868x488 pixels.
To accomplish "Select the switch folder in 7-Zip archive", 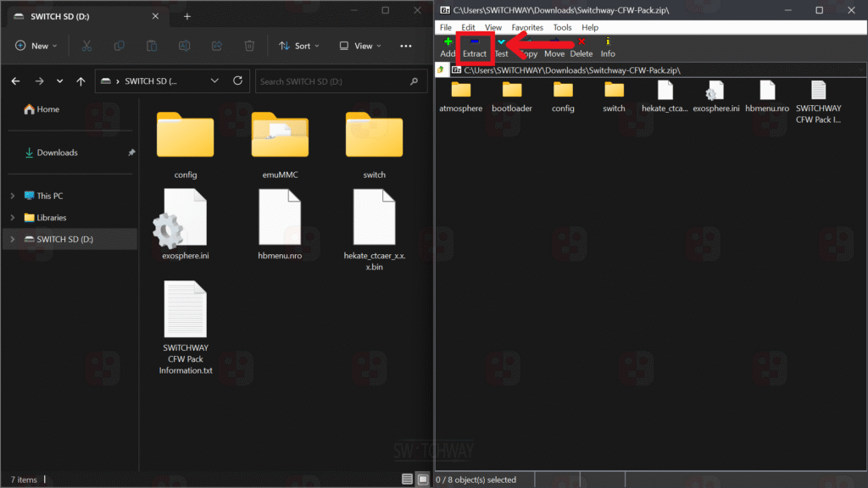I will click(x=614, y=97).
